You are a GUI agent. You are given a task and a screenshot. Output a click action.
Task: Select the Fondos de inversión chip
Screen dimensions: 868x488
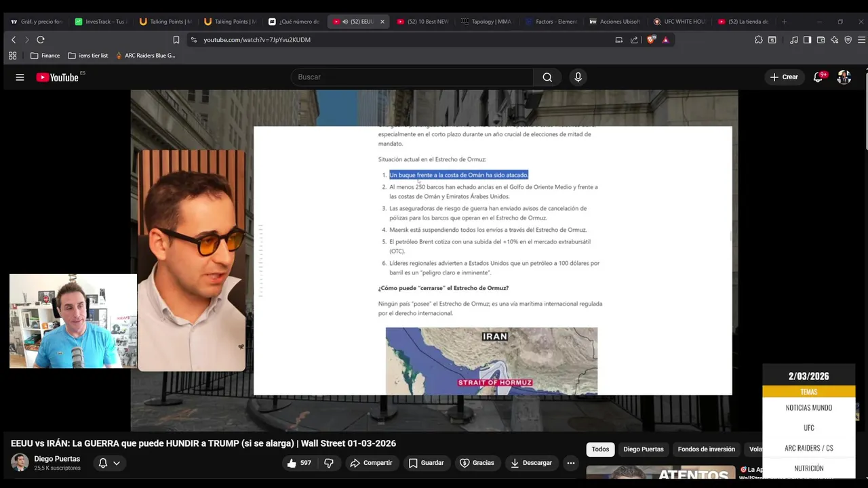[x=706, y=449]
